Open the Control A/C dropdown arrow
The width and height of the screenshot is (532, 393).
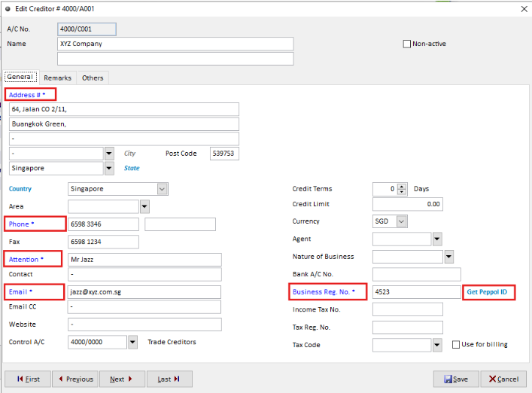(132, 342)
